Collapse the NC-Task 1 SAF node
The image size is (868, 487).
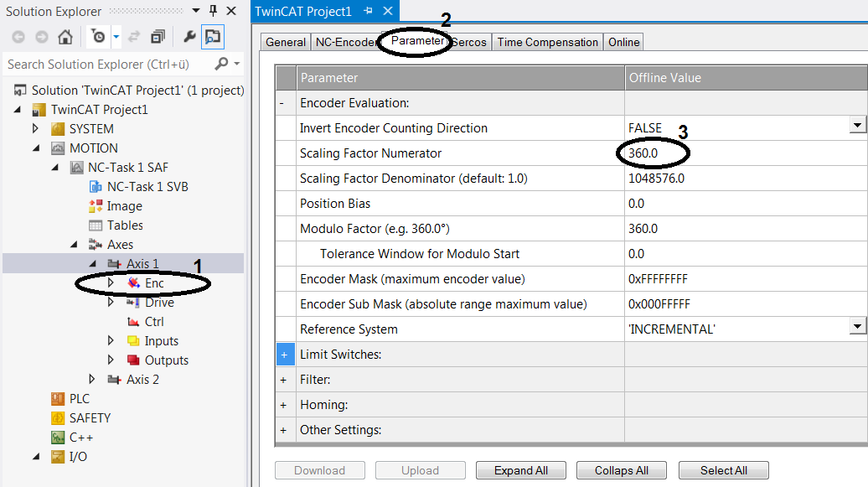[55, 168]
